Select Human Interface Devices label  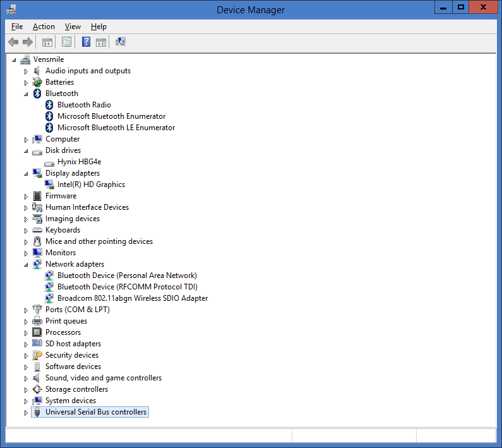coord(87,207)
